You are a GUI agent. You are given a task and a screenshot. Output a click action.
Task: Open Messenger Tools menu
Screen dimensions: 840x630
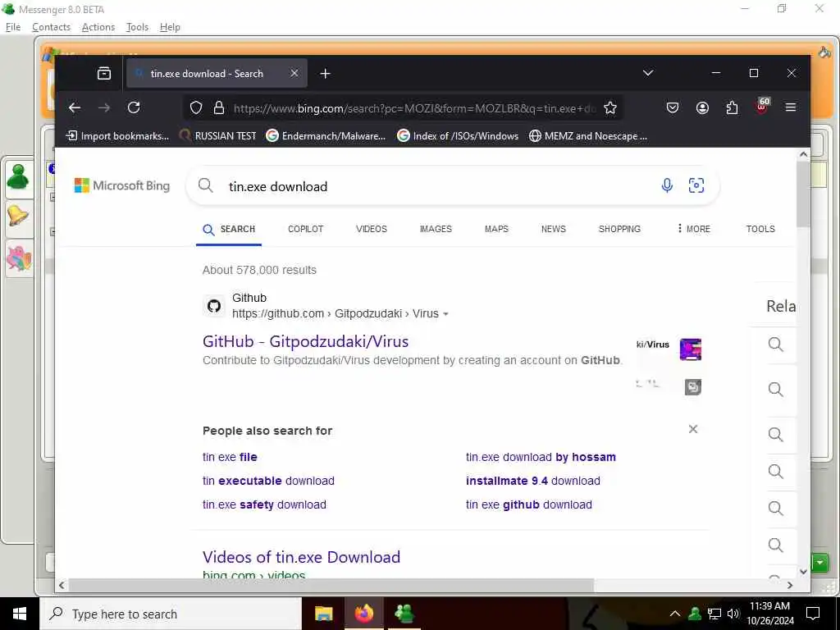[x=137, y=27]
